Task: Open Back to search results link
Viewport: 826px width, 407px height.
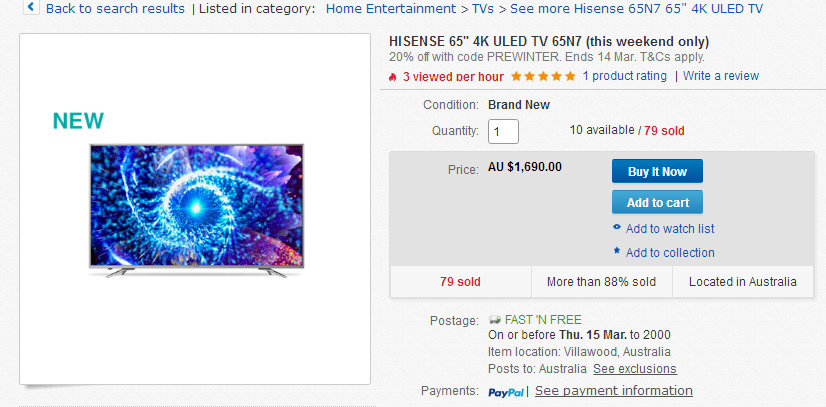Action: coord(115,8)
